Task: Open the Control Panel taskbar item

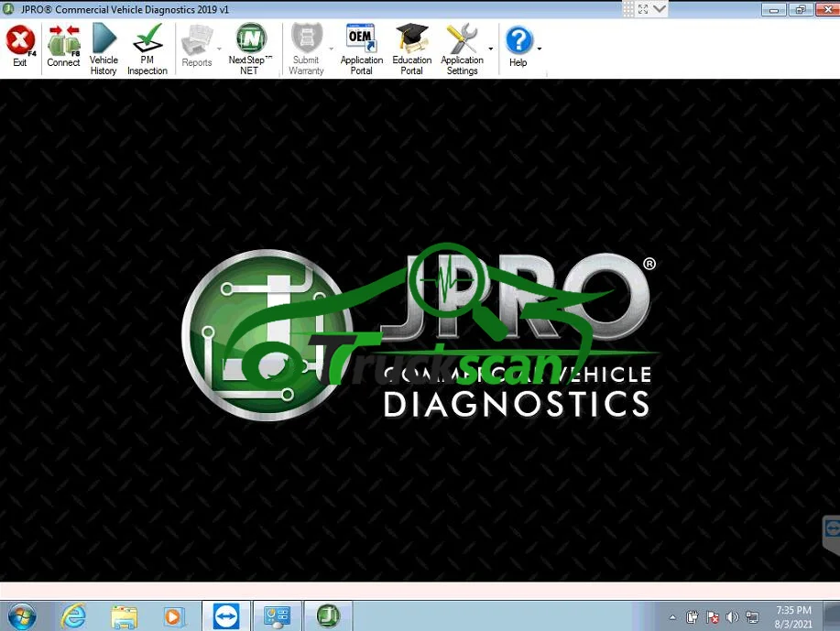Action: click(277, 616)
